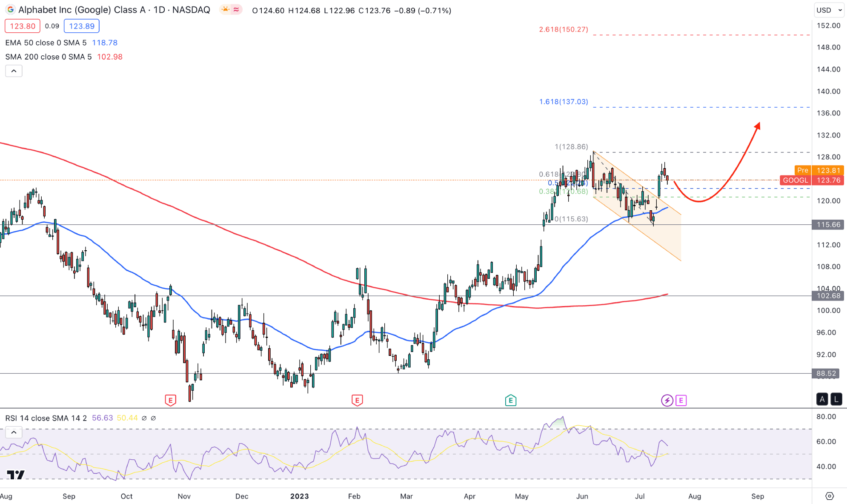Click the pink approximate data icon
This screenshot has height=504, width=847.
click(236, 9)
